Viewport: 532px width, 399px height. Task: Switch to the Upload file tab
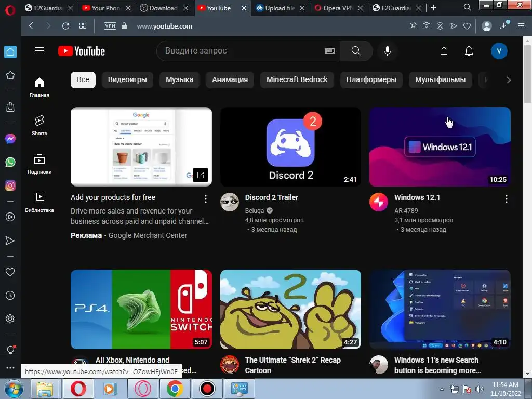(281, 8)
